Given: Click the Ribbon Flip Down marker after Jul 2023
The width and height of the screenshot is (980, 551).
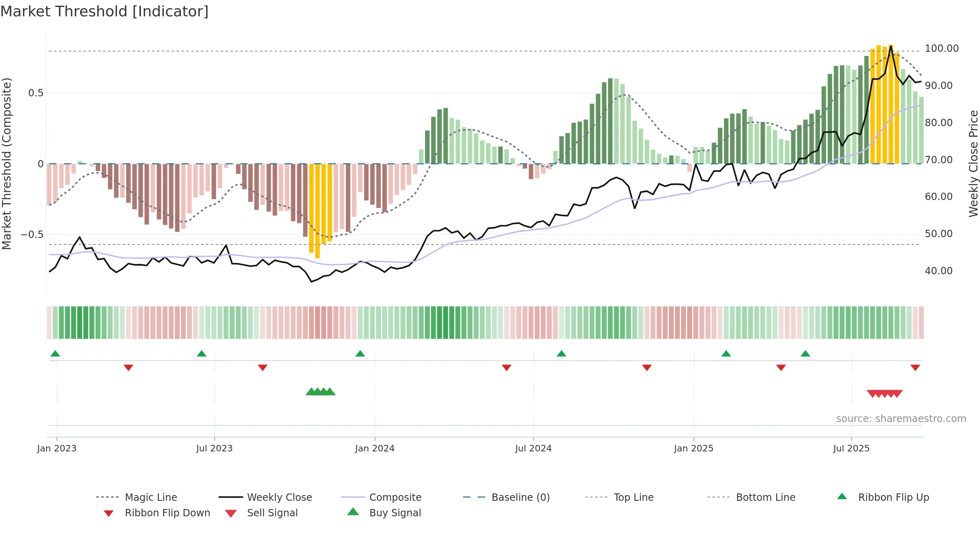Looking at the screenshot, I should point(263,368).
